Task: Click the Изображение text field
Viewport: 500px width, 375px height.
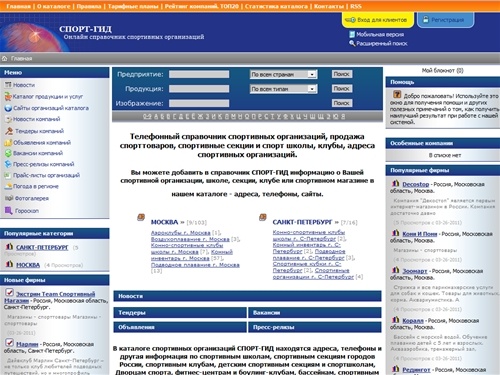Action: pos(199,103)
